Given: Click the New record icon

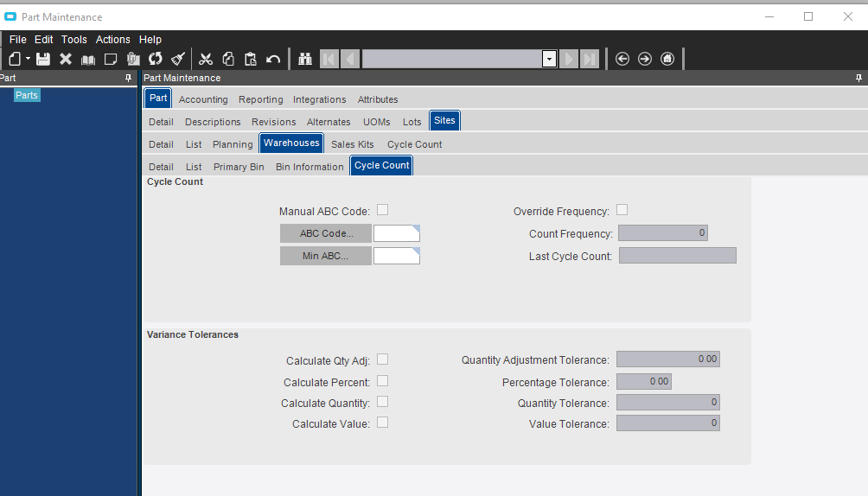Looking at the screenshot, I should (15, 59).
